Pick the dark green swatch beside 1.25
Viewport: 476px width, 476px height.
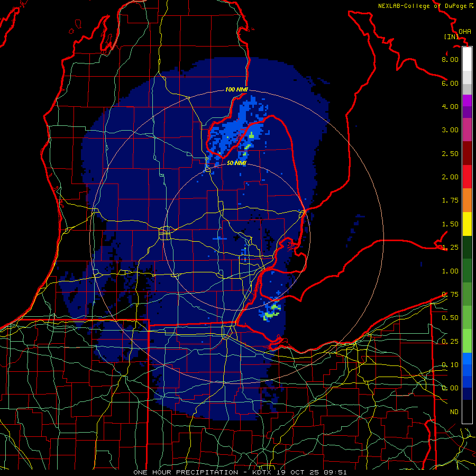467,247
